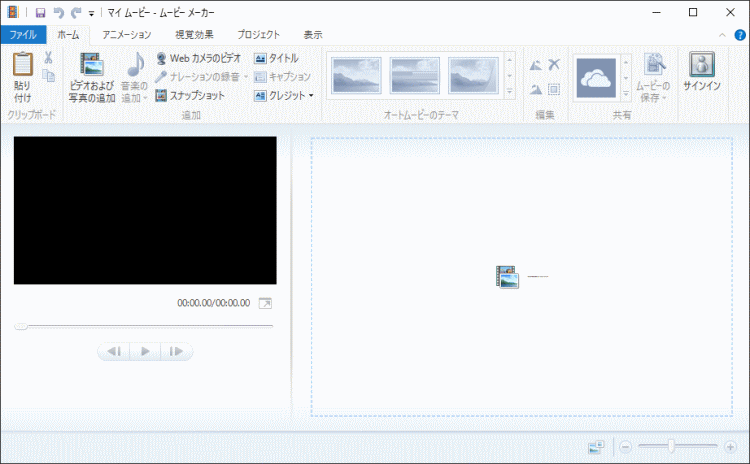Select the second AutoMovie theme thumbnail
Image resolution: width=750 pixels, height=464 pixels.
pos(415,76)
